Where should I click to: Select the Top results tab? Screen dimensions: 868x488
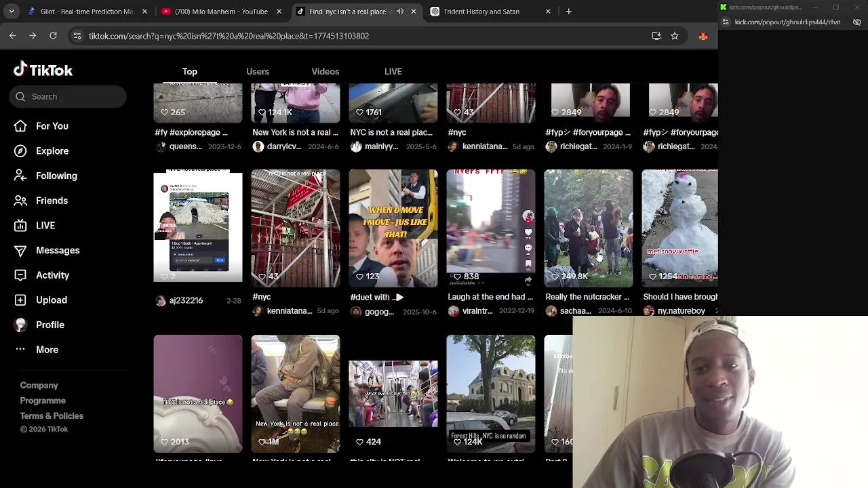point(190,71)
